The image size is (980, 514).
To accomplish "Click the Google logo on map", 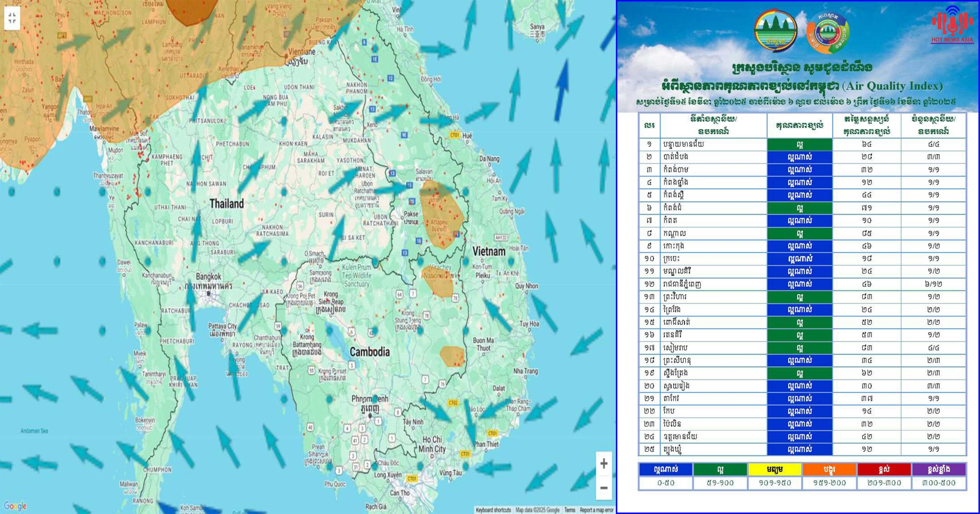I will tap(15, 506).
